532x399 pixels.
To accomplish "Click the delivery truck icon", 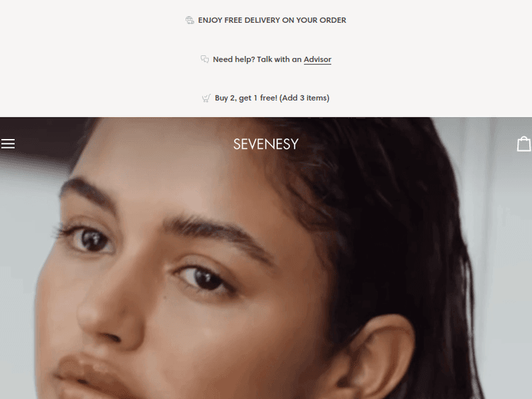I will [x=189, y=21].
